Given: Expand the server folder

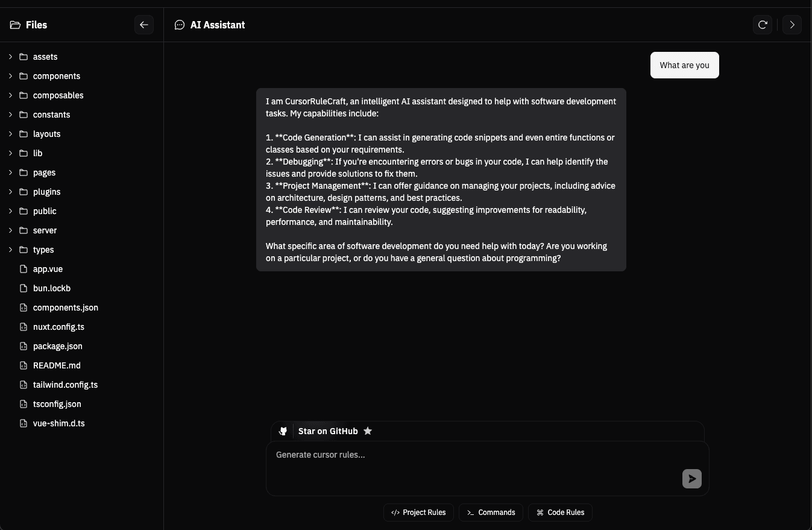Looking at the screenshot, I should coord(10,230).
